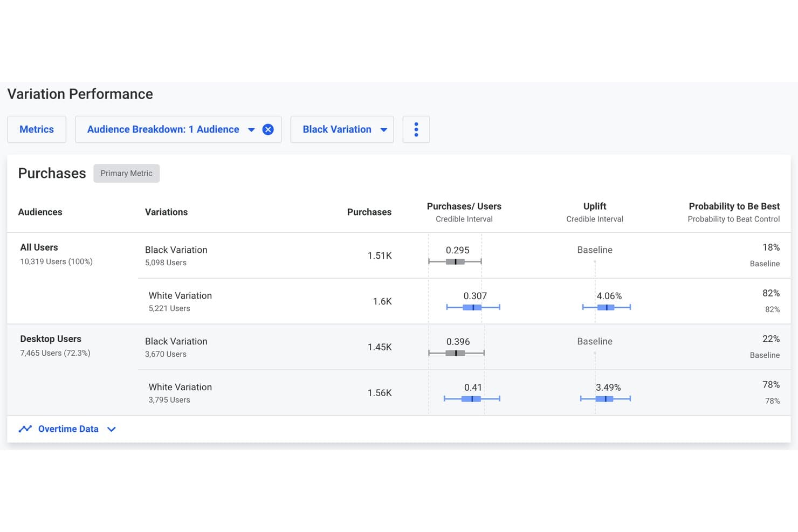This screenshot has height=532, width=798.
Task: Click the Purchases metric title
Action: tap(52, 174)
